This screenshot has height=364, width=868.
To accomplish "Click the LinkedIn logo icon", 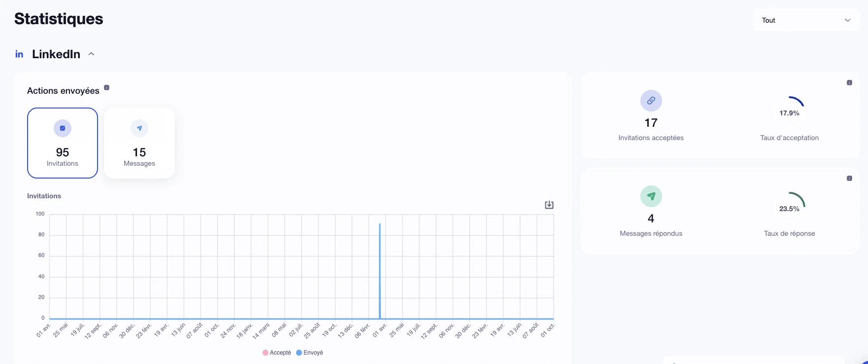I will click(x=19, y=54).
